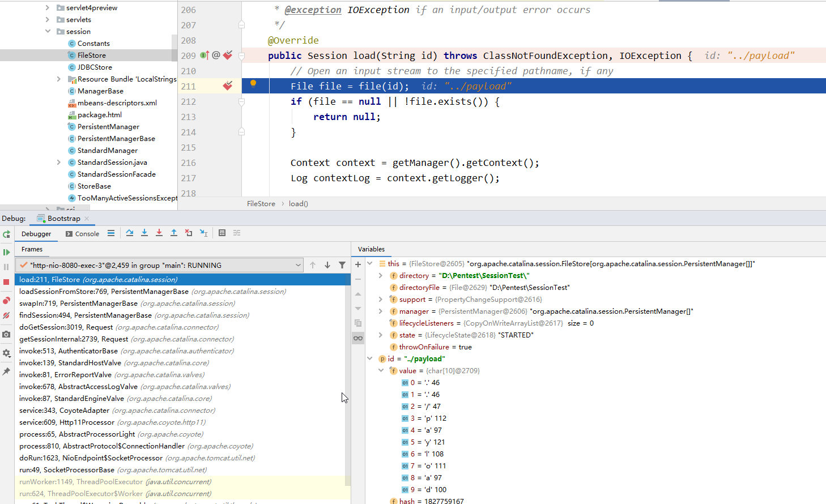Stop the debug session

(6, 282)
